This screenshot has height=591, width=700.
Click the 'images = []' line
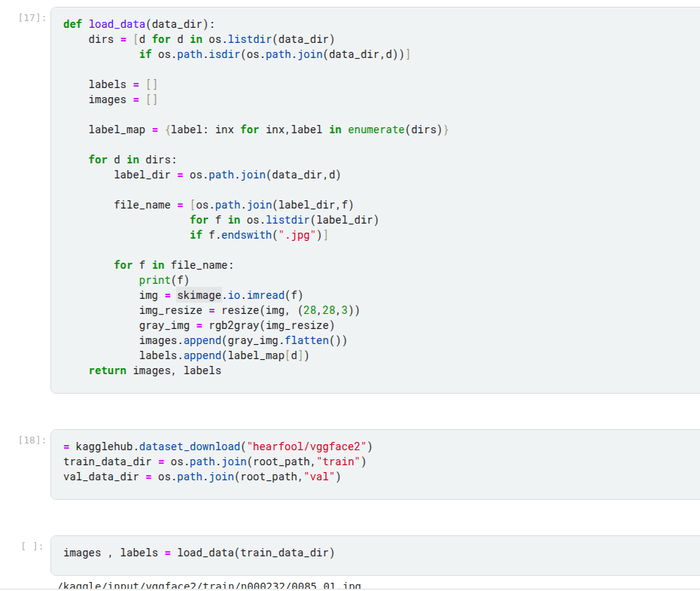123,99
